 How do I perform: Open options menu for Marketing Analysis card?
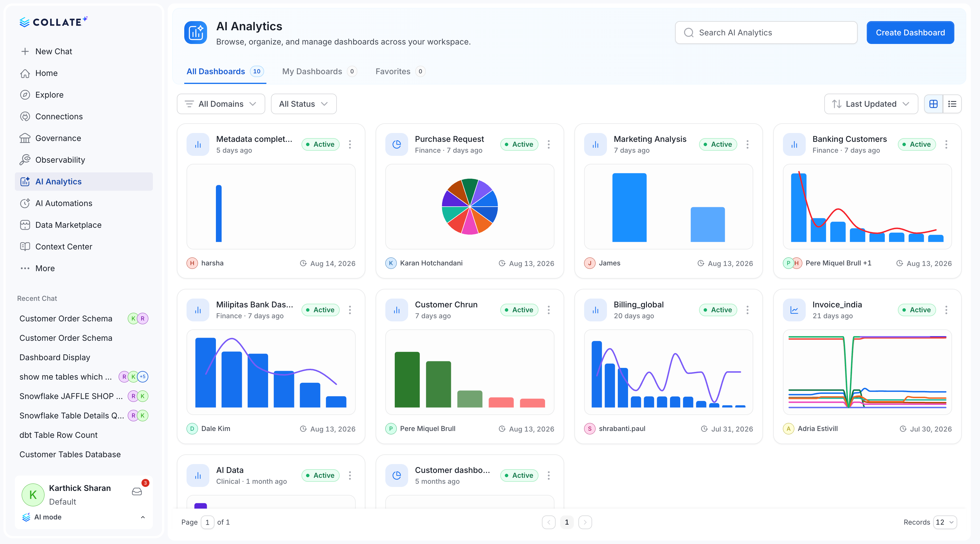748,144
